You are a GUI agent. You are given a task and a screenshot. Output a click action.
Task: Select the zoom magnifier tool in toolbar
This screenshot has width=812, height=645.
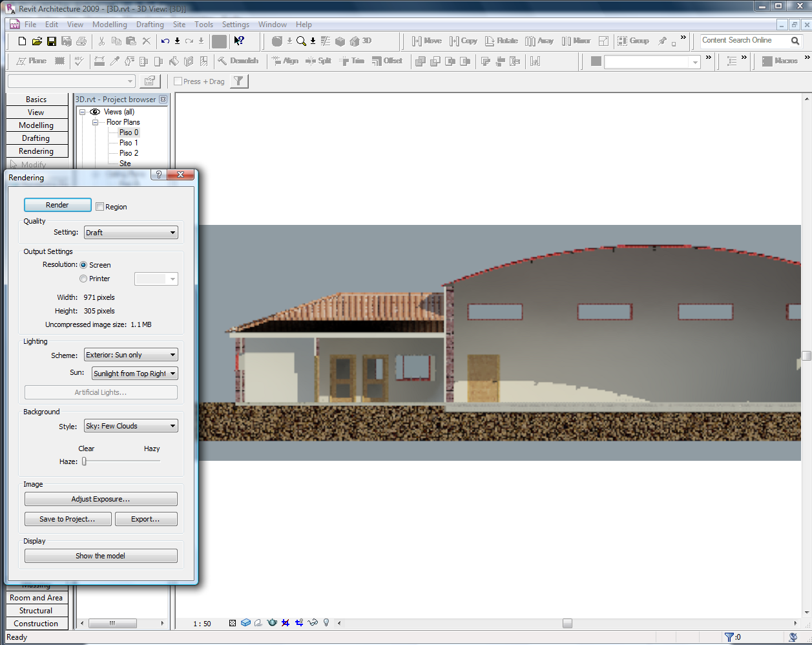[x=301, y=41]
